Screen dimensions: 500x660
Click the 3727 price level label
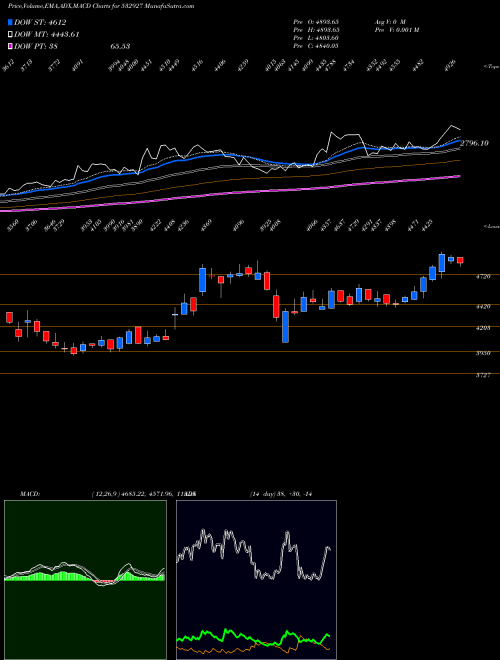tap(483, 375)
